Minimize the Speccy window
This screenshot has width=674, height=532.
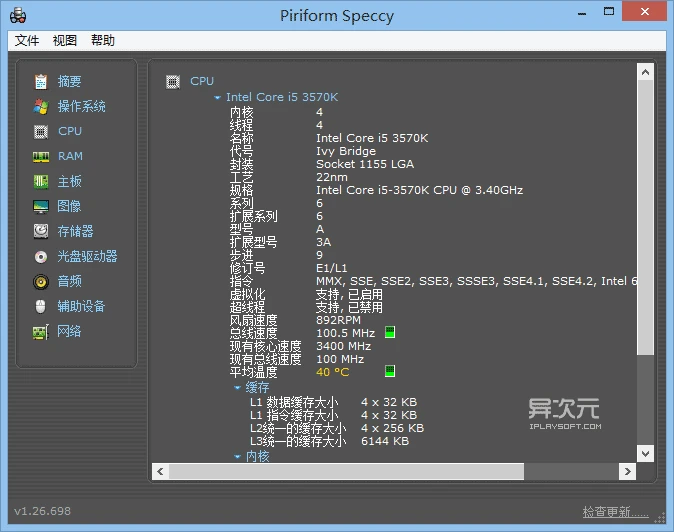582,13
